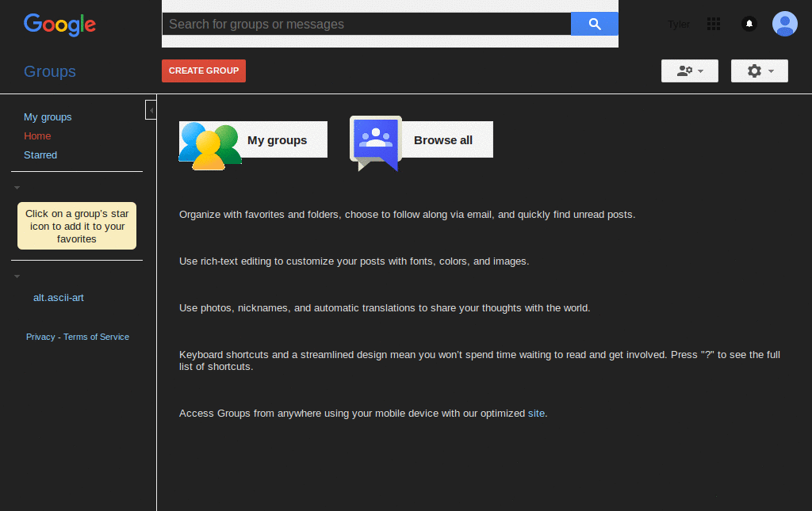
Task: Click the 'Keyboard shortcuts and a streamlined design' paragraph
Action: 480,360
